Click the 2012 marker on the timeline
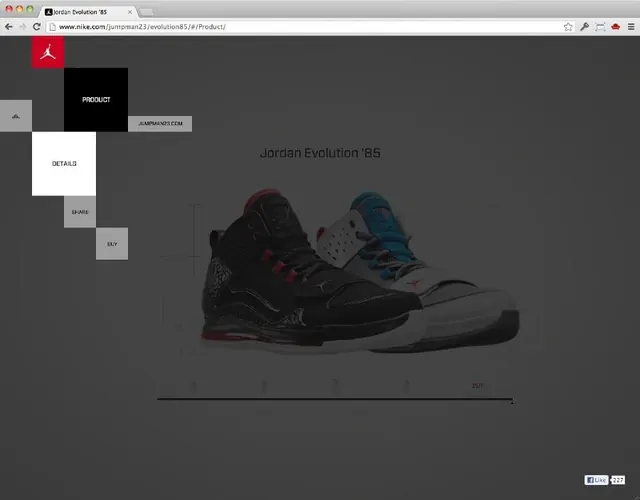Screen dimensions: 640x500 pos(478,385)
